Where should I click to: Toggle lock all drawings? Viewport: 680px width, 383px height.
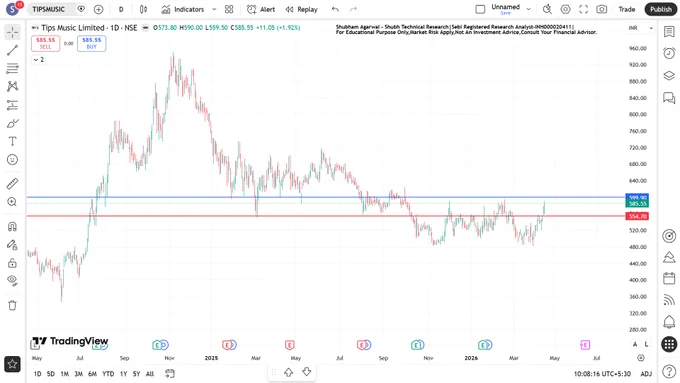pyautogui.click(x=13, y=263)
